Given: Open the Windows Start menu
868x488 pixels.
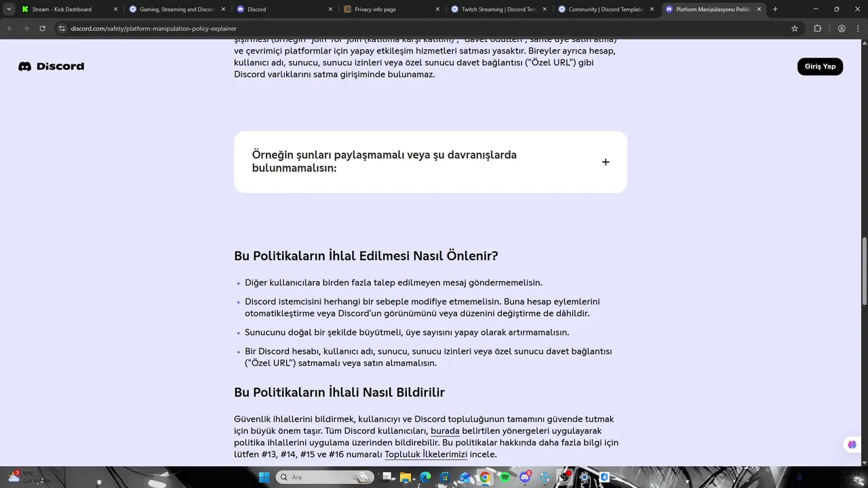Looking at the screenshot, I should point(264,477).
